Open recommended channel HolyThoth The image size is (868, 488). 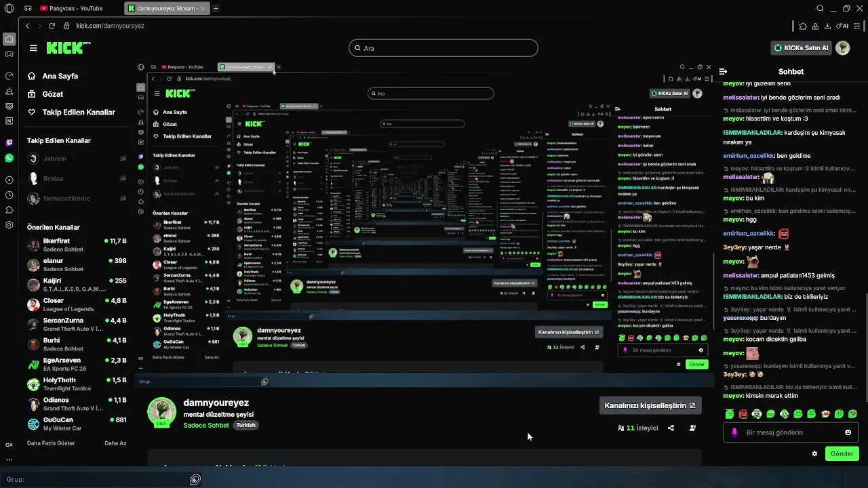tap(76, 384)
